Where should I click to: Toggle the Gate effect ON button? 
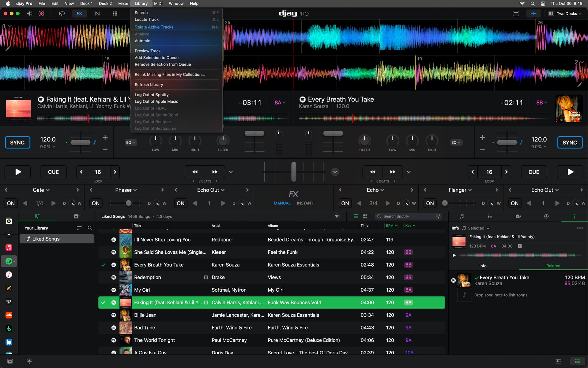11,203
